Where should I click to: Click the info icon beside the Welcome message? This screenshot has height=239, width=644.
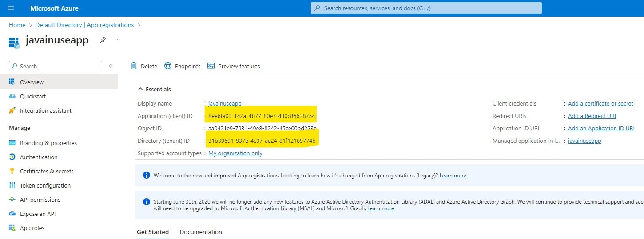pos(147,175)
